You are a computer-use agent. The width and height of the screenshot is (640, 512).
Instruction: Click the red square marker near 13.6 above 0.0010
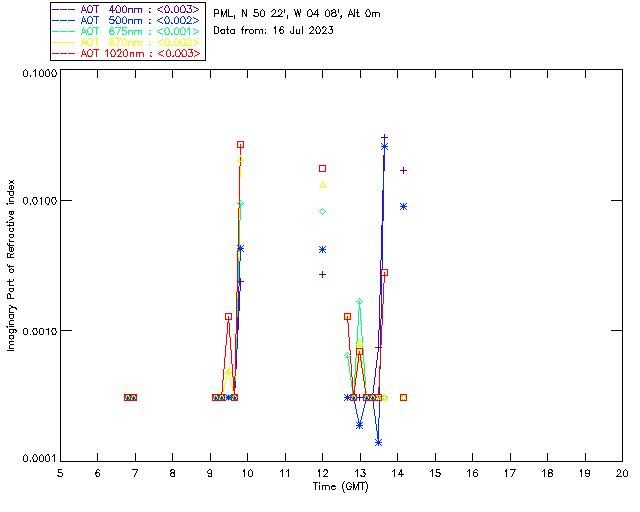tap(384, 272)
